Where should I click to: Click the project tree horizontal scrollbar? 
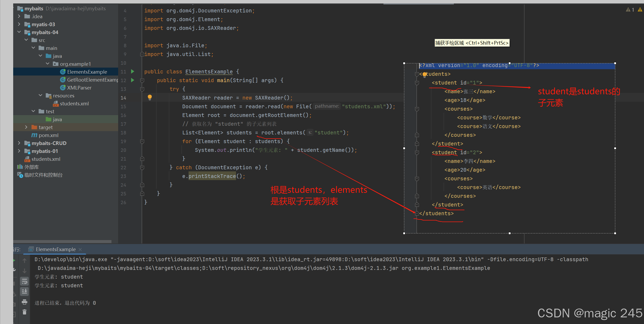point(62,241)
